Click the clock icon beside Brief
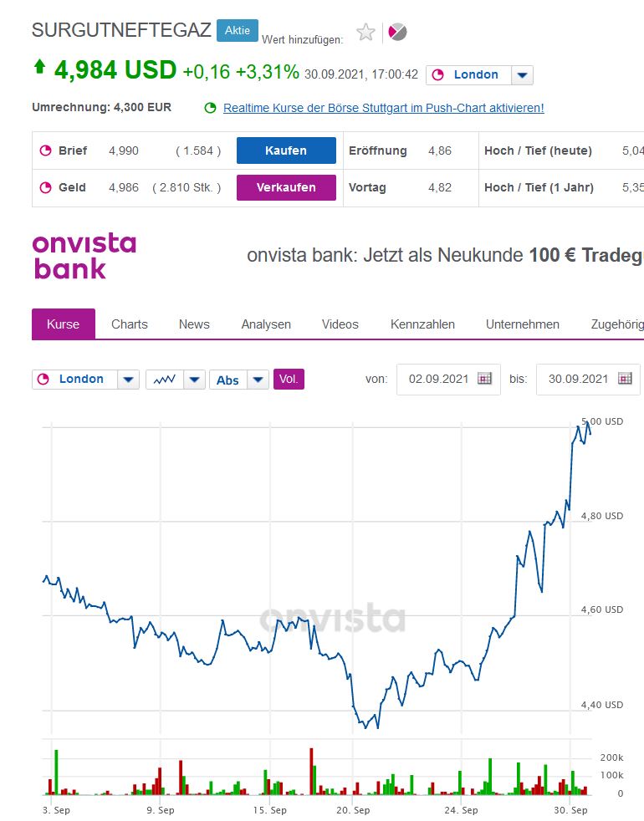This screenshot has width=644, height=821. pos(45,151)
